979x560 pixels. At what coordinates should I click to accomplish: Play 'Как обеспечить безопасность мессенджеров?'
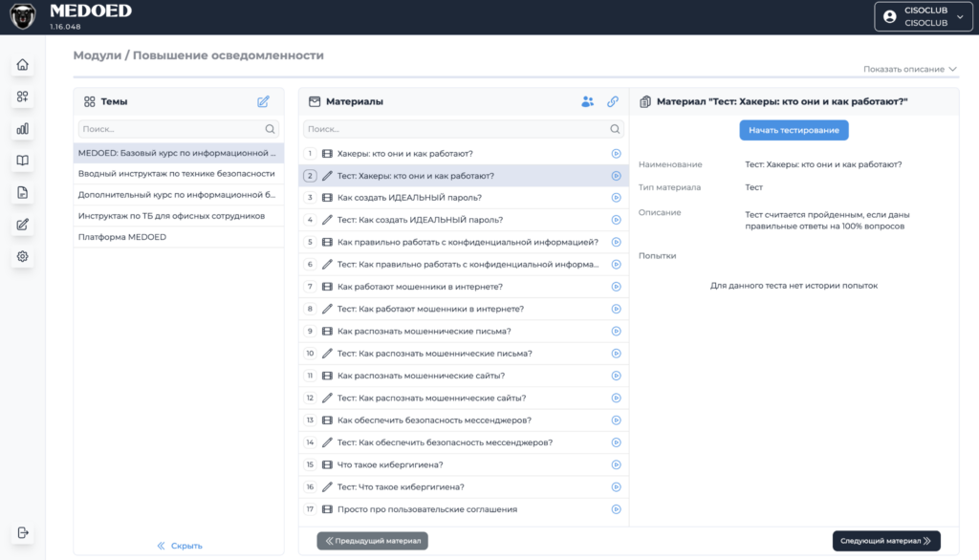tap(617, 420)
